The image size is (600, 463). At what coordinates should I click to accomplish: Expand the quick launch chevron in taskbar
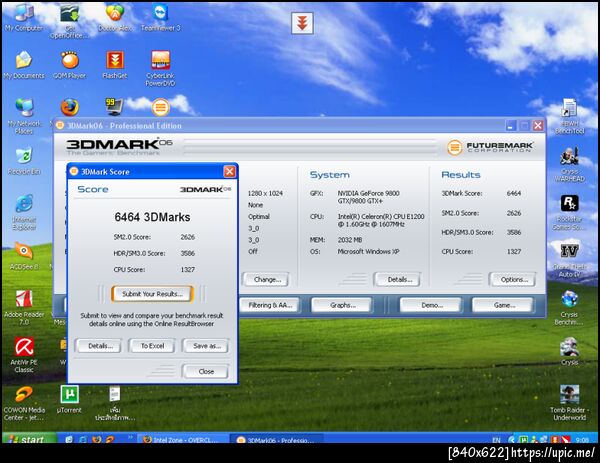tap(130, 437)
